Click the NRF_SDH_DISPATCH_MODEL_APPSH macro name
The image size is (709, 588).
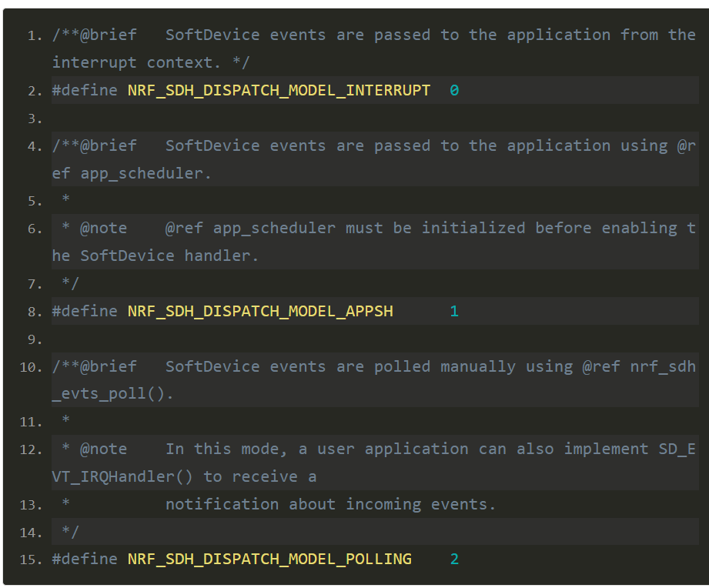[260, 312]
